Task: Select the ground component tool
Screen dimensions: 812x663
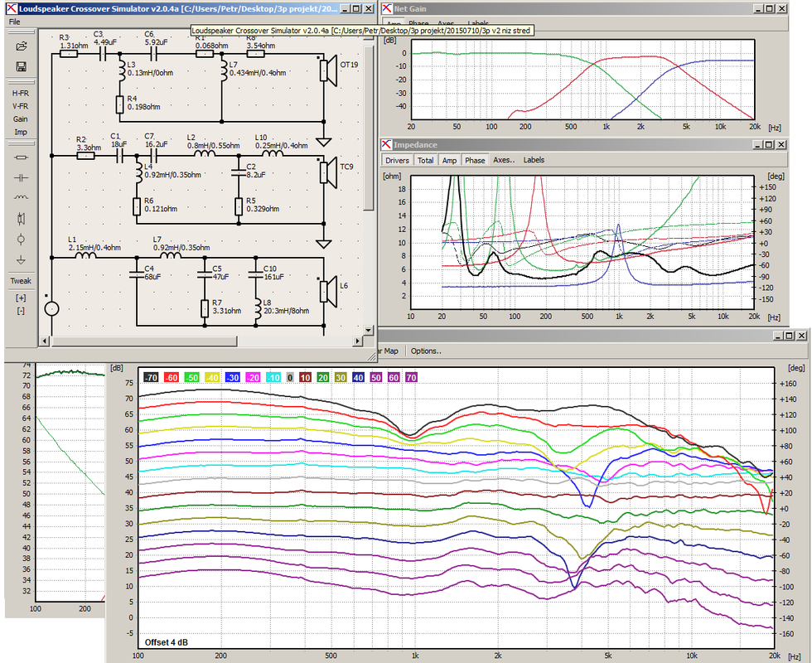Action: (22, 260)
